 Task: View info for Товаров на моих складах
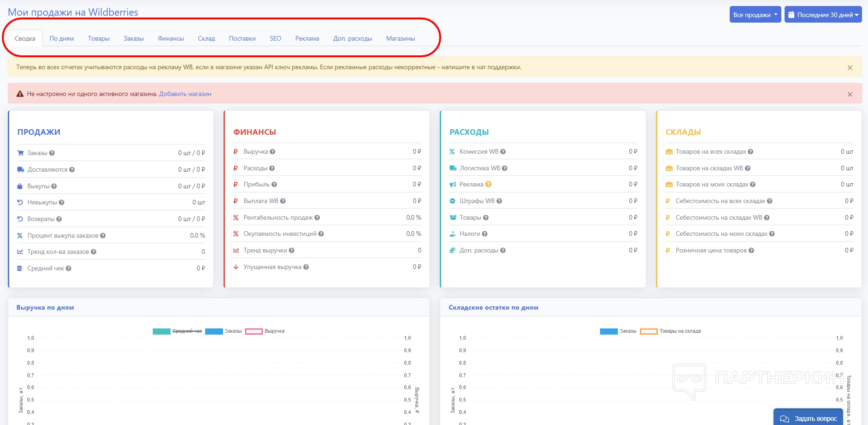coord(753,185)
